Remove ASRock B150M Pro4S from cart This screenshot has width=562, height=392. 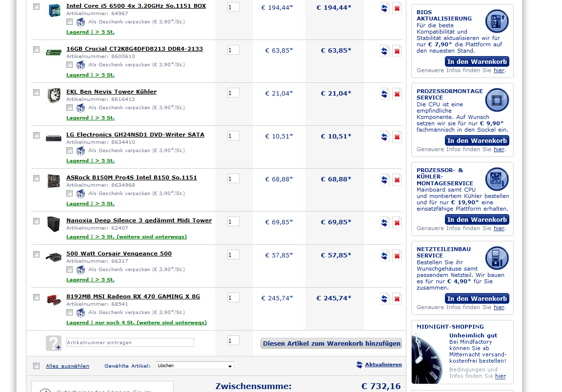[397, 180]
